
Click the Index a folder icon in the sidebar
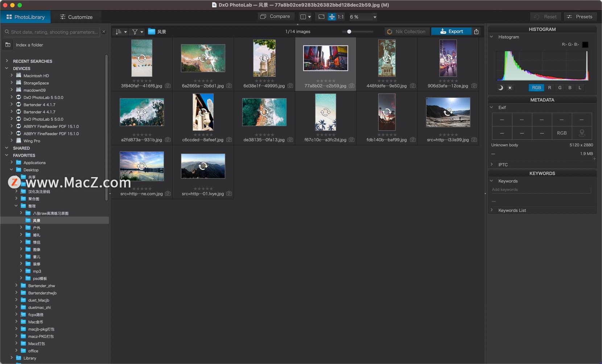[x=8, y=45]
